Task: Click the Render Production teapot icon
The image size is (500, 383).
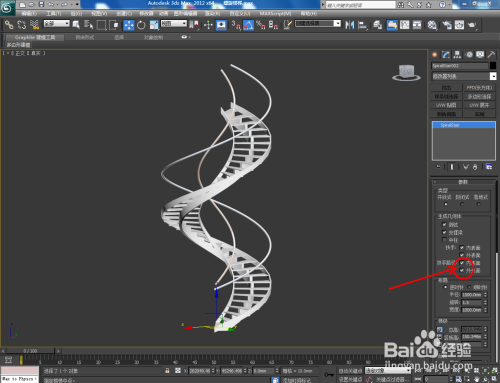Action: (x=472, y=25)
